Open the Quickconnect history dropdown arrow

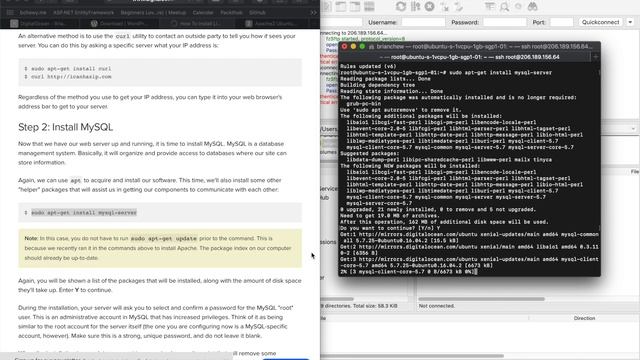(630, 22)
